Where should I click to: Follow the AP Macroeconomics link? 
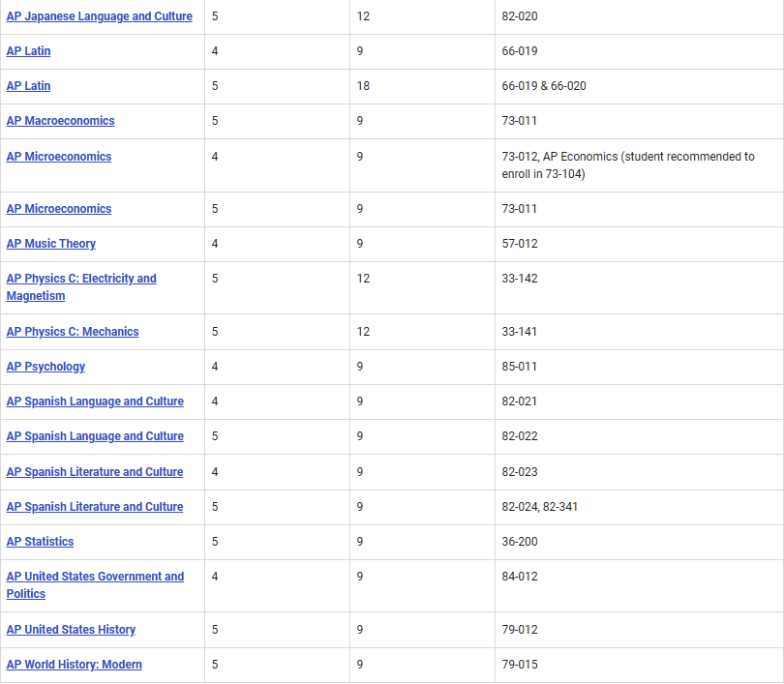(60, 121)
